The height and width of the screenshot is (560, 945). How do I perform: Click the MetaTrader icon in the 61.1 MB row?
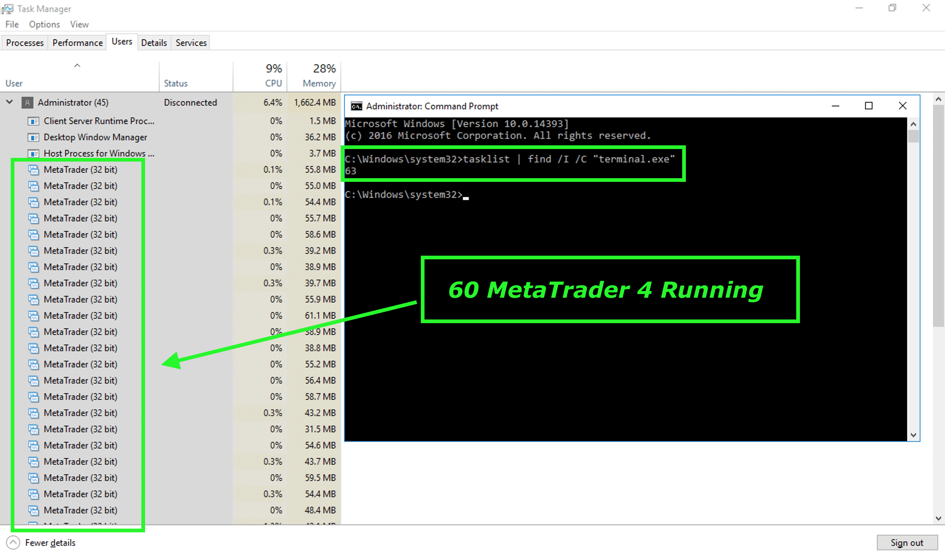tap(34, 316)
